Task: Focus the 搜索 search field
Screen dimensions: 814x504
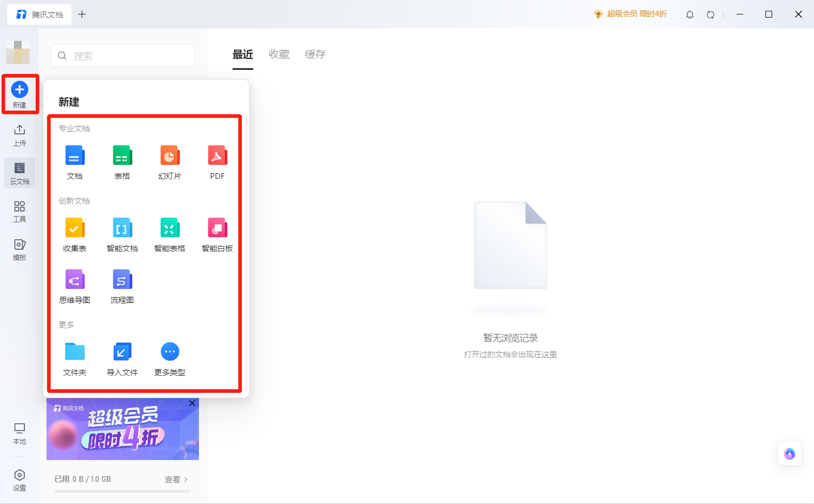Action: [x=123, y=55]
